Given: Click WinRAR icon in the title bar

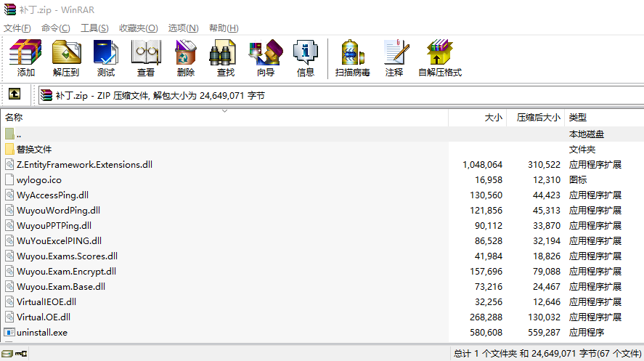Looking at the screenshot, I should point(10,9).
